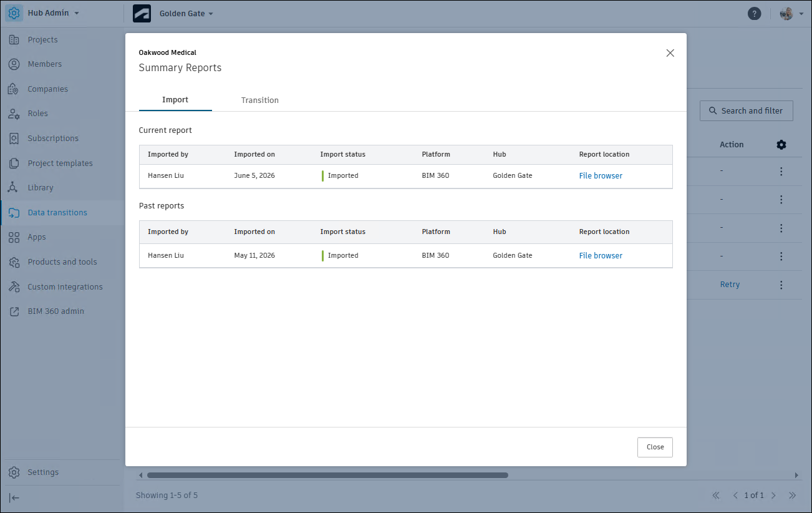Open the Projects sidebar icon
This screenshot has height=513, width=812.
(x=14, y=39)
